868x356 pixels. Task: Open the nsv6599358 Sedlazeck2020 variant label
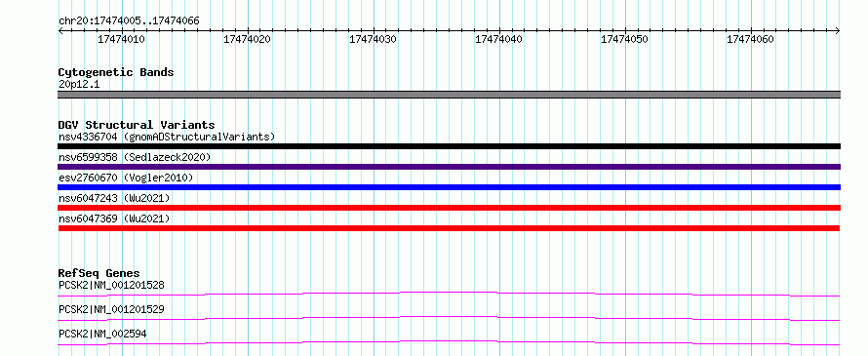(x=135, y=157)
